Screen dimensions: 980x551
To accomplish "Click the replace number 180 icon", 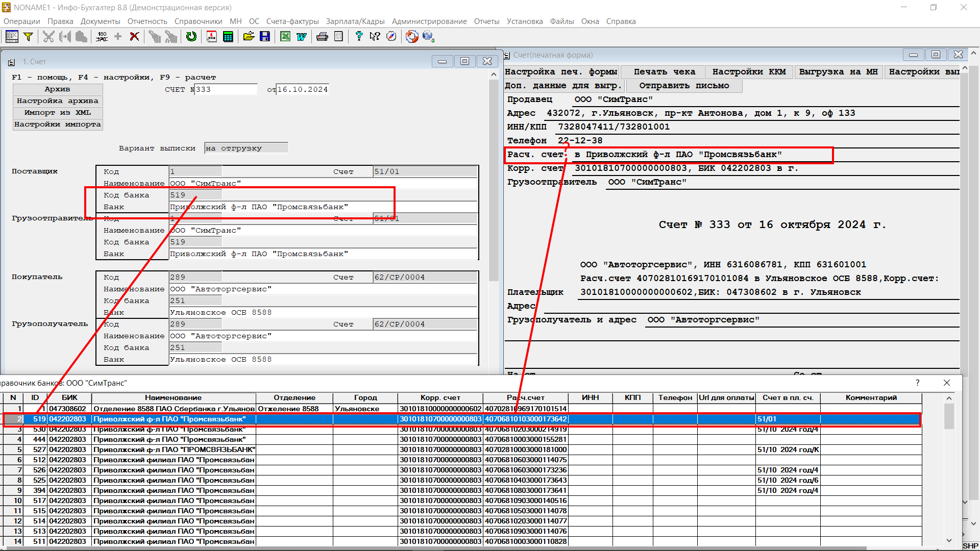I will pos(102,36).
